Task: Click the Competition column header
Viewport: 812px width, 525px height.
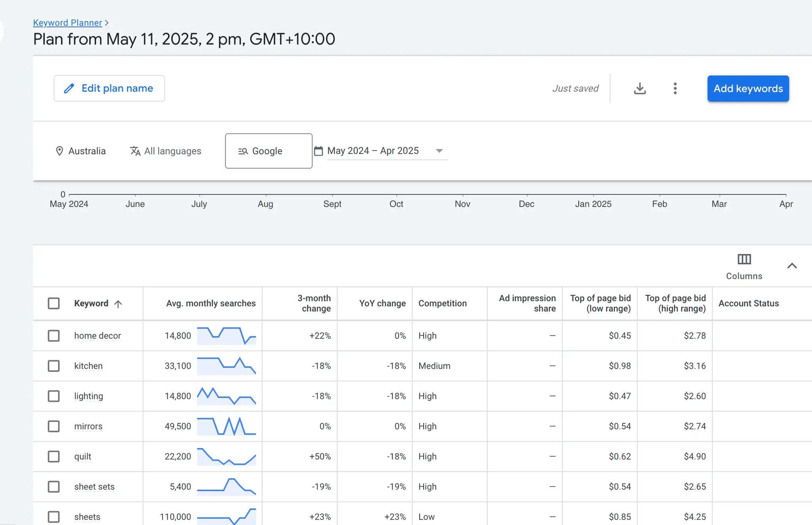Action: coord(442,304)
